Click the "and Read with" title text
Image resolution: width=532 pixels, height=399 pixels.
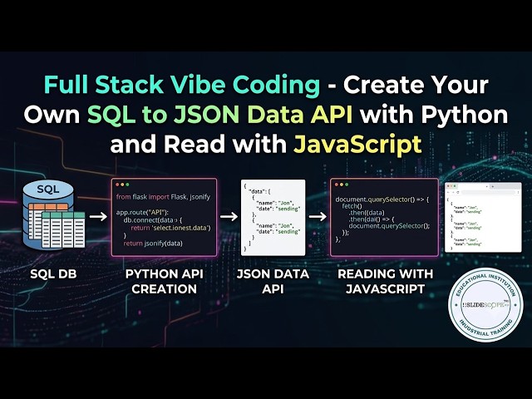click(x=199, y=144)
